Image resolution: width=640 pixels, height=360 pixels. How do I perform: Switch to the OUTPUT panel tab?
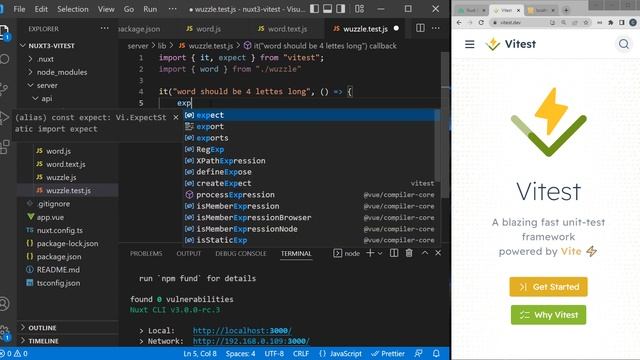189,253
